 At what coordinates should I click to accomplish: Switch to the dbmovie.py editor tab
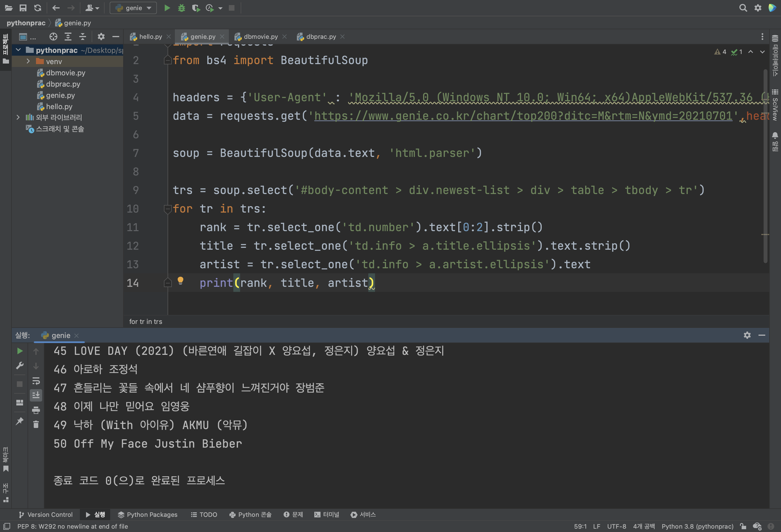(260, 37)
